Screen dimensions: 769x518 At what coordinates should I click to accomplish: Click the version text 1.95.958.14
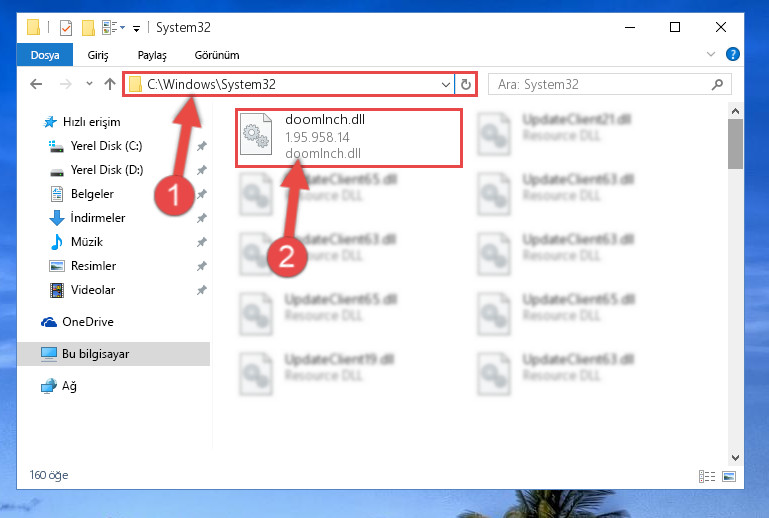(x=317, y=137)
